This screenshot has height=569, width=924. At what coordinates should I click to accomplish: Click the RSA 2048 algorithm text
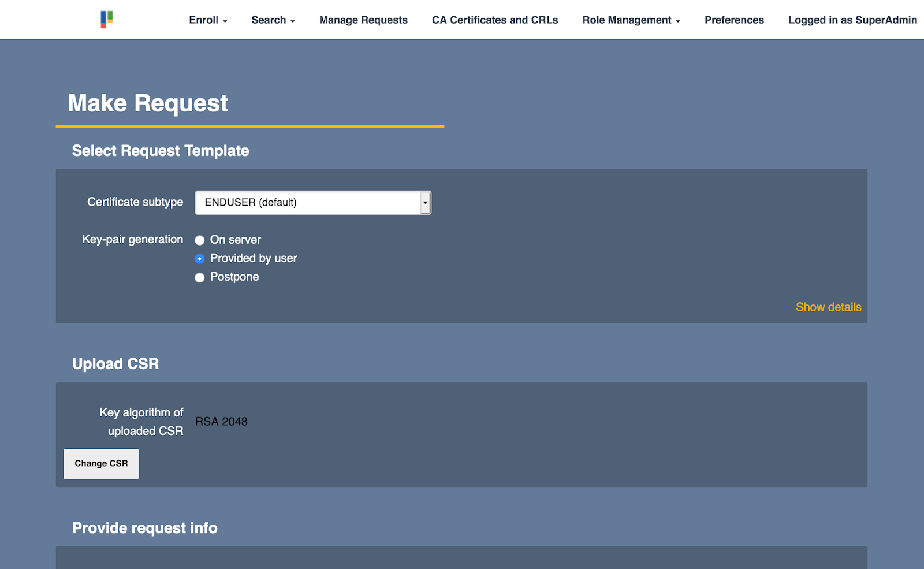pyautogui.click(x=221, y=421)
